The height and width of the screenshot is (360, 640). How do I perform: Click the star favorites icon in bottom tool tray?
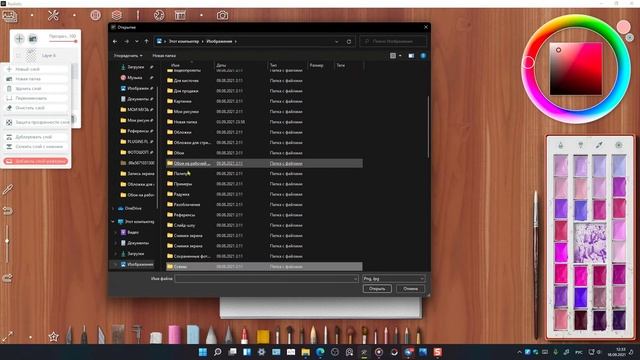[53, 337]
